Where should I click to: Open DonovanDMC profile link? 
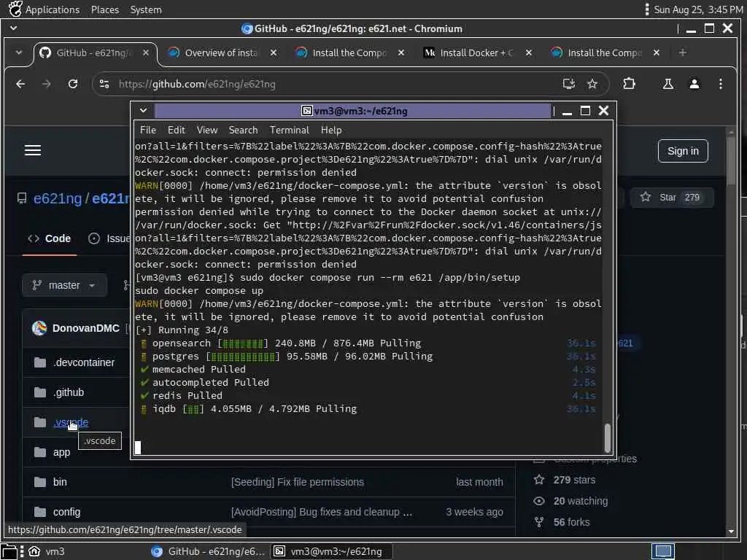coord(86,328)
